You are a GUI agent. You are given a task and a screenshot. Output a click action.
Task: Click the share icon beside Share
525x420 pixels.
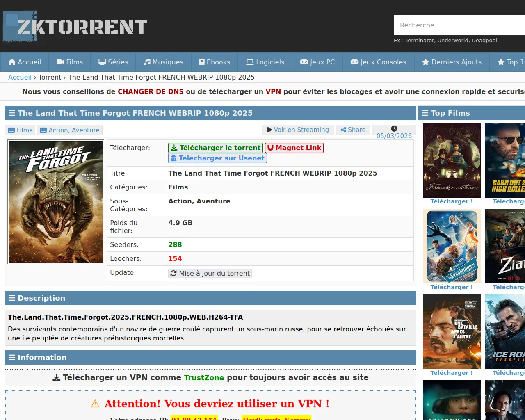click(x=343, y=130)
